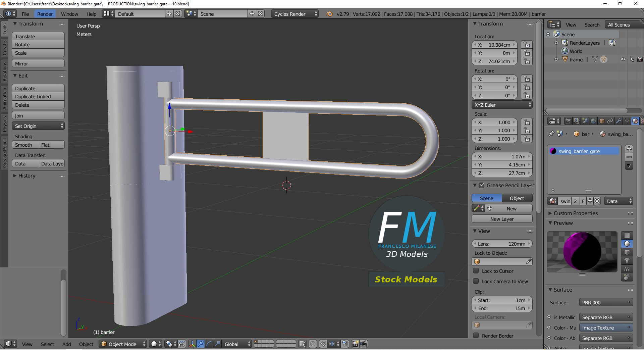Add a new scene with plus icon
Viewport: 644px width, 350px height.
point(252,14)
